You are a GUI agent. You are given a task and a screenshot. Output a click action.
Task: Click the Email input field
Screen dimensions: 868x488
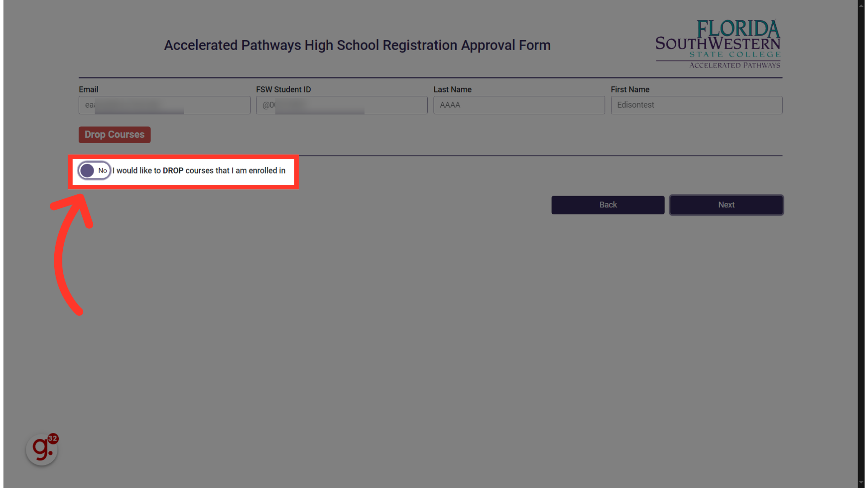[x=165, y=105]
